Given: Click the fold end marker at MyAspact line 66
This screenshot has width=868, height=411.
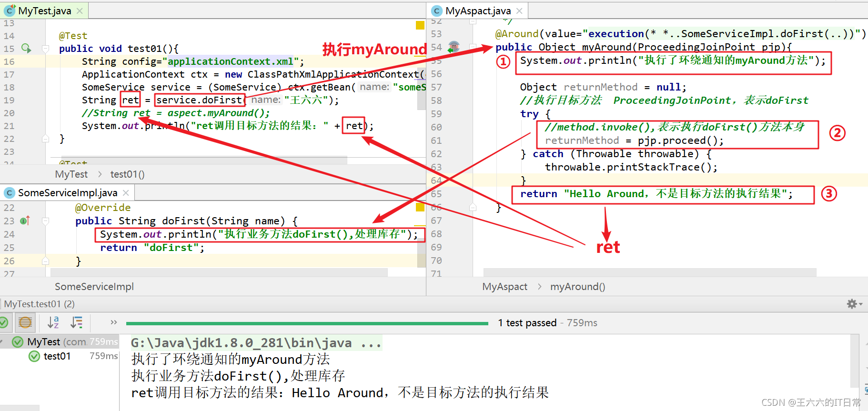Looking at the screenshot, I should [x=473, y=207].
